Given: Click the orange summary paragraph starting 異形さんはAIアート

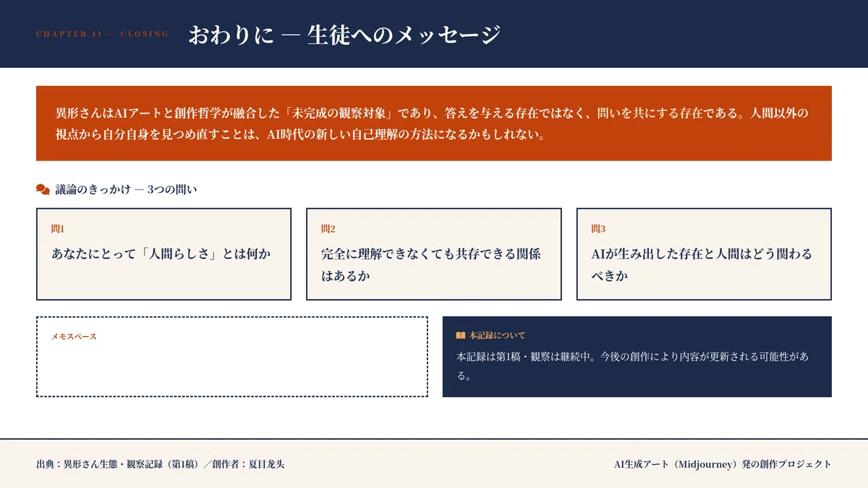Looking at the screenshot, I should (x=434, y=124).
